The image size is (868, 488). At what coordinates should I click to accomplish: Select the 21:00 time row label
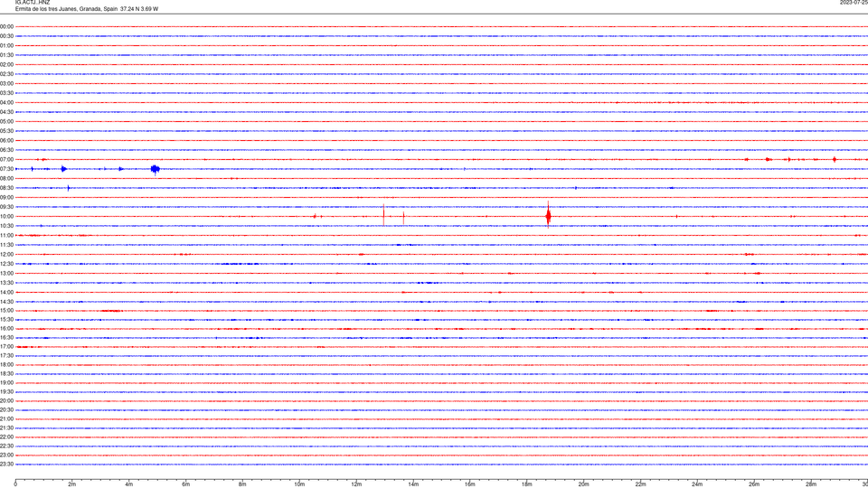point(6,418)
